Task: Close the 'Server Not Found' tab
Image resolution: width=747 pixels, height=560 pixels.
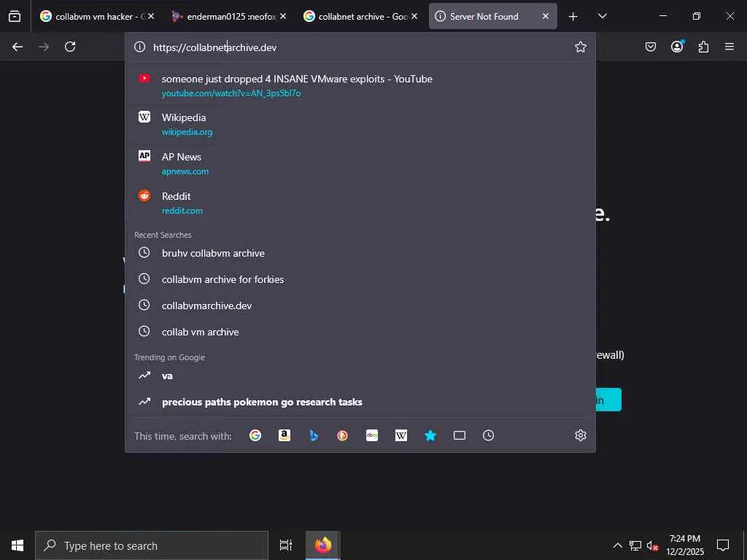Action: click(546, 16)
